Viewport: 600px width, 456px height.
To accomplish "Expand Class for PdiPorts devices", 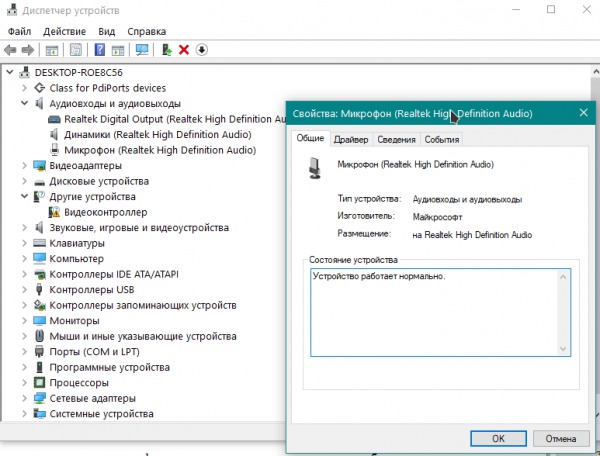I will click(x=24, y=88).
